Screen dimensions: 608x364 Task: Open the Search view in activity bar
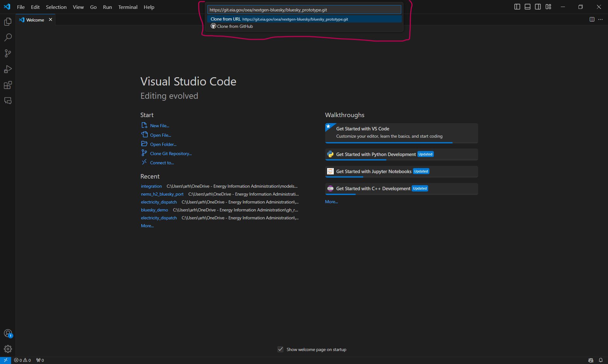point(8,37)
